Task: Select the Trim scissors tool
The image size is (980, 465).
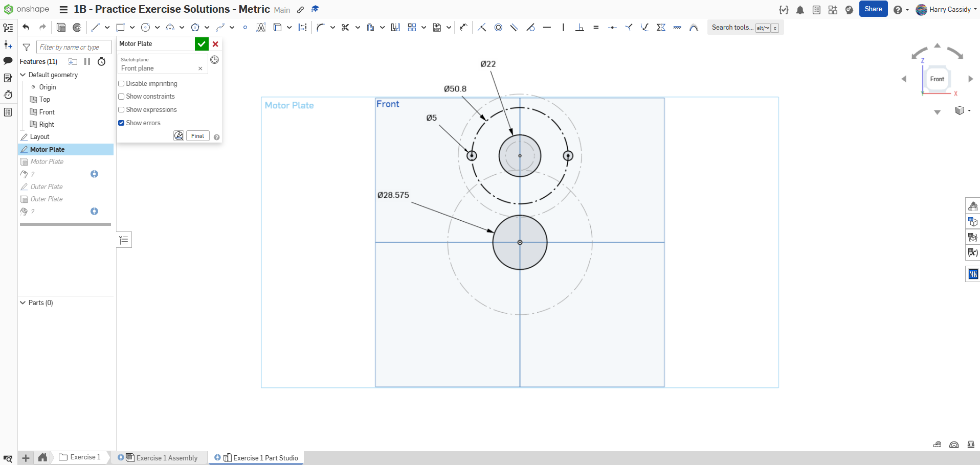Action: pos(345,28)
